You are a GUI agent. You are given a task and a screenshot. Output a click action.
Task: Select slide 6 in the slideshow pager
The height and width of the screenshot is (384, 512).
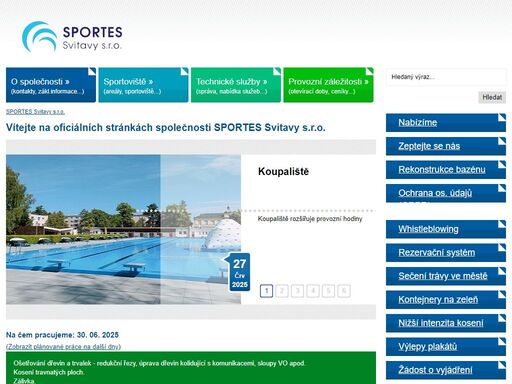tap(344, 291)
